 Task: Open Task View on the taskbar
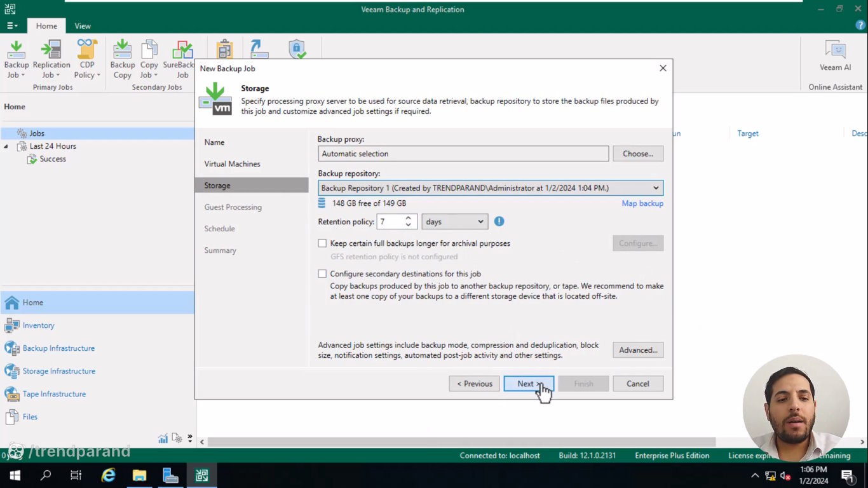(x=76, y=475)
